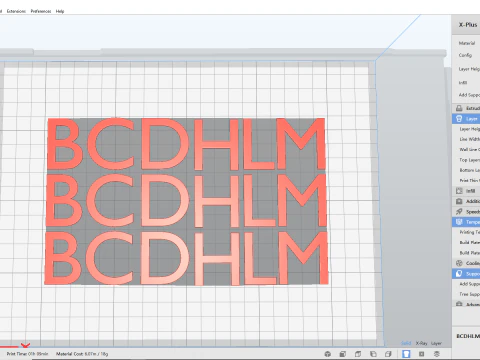
Task: Click the Extruder category printer icon
Action: 459,108
